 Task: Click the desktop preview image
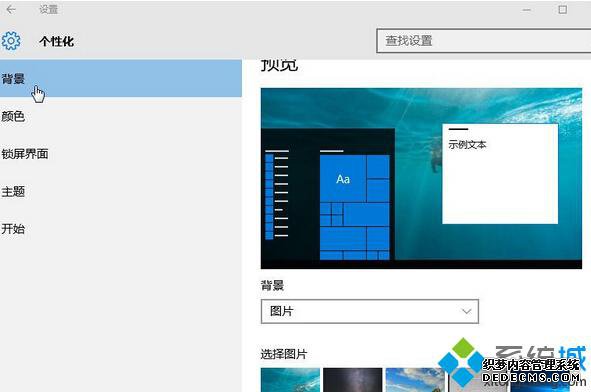tap(421, 178)
